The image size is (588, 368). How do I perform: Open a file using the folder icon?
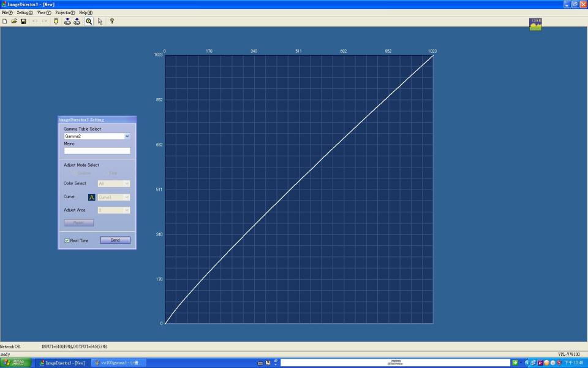click(14, 21)
